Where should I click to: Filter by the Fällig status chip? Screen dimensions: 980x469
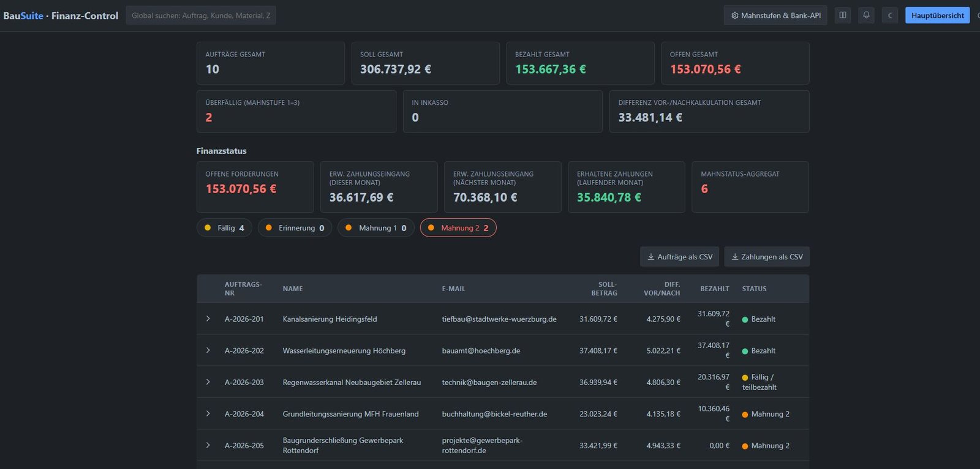pyautogui.click(x=224, y=228)
